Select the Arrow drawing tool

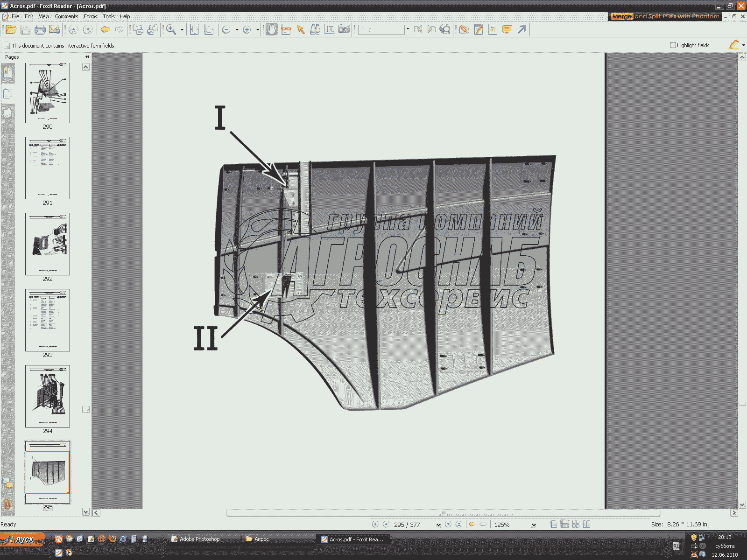pyautogui.click(x=522, y=30)
